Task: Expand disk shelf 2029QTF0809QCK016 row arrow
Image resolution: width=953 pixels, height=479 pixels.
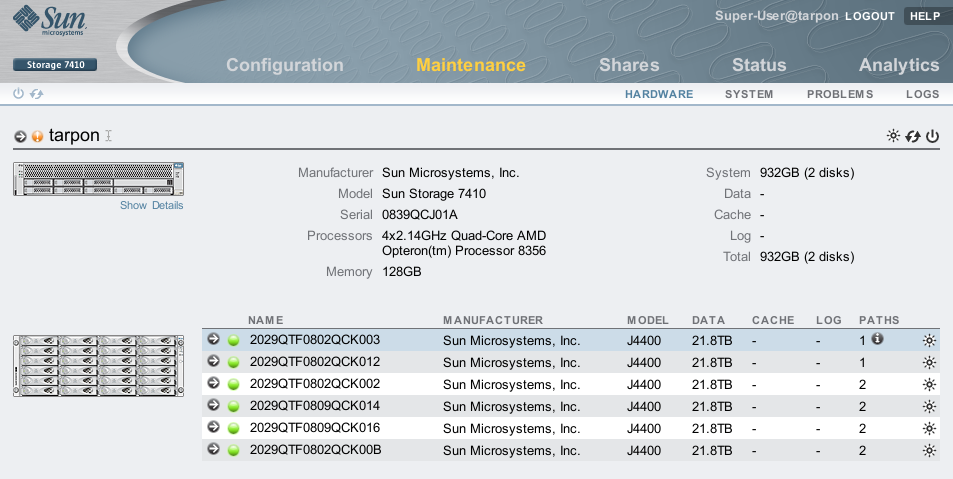Action: 213,428
